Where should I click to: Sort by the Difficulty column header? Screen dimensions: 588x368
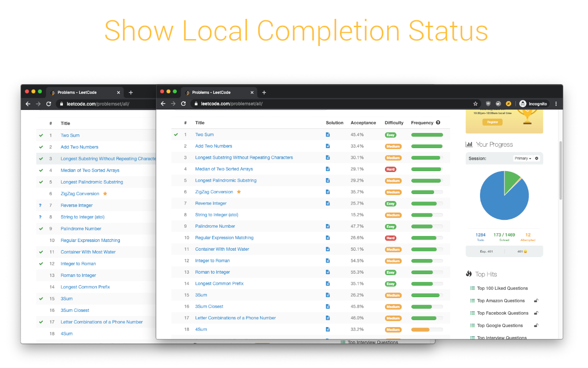[394, 123]
